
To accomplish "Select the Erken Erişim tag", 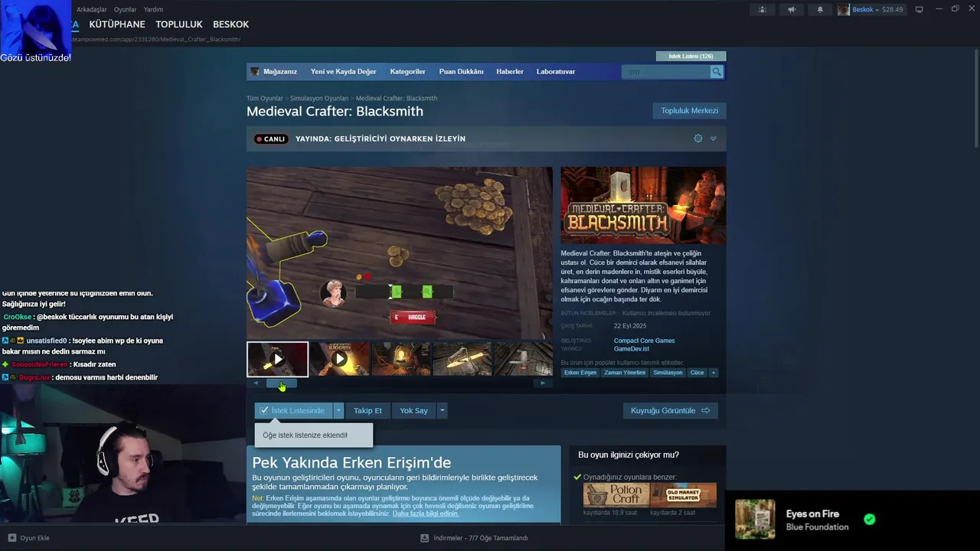I will (x=580, y=373).
